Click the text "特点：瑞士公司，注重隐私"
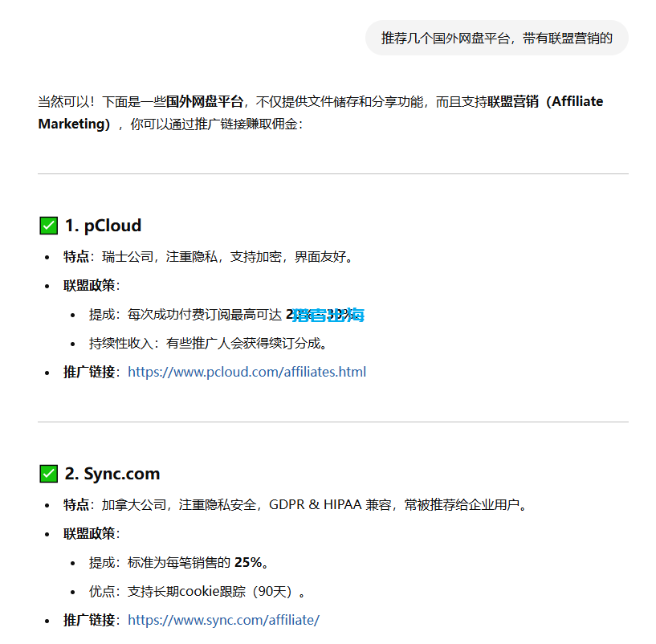The width and height of the screenshot is (656, 644). click(141, 256)
